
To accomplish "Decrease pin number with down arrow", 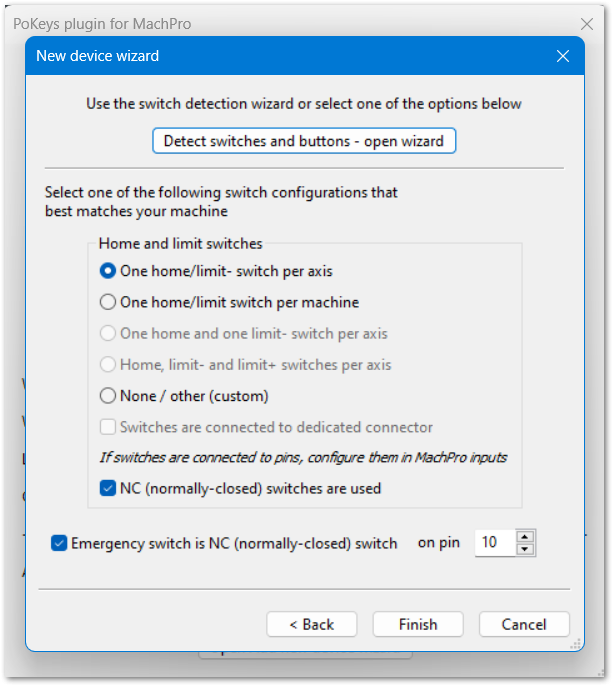I will [x=525, y=549].
